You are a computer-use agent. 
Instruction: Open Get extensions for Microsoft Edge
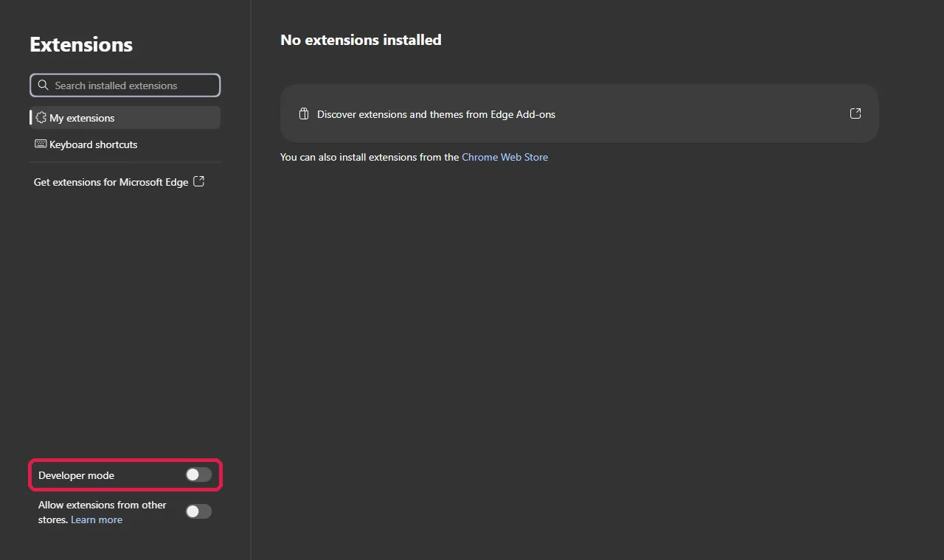point(119,182)
